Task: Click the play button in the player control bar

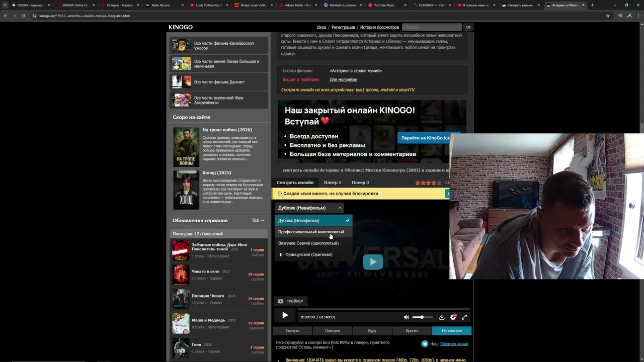Action: point(285,316)
